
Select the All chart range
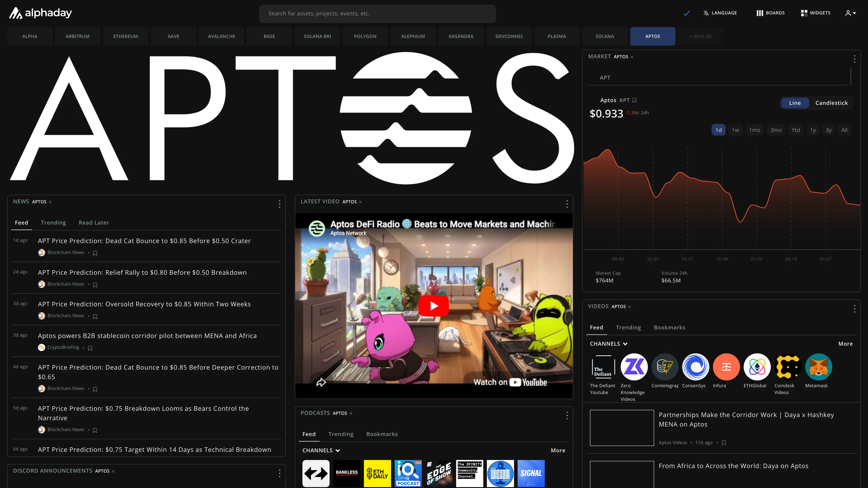844,130
